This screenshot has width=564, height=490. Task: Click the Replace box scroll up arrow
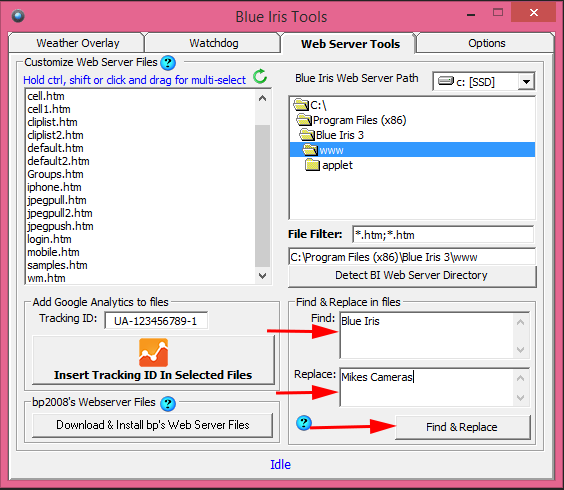point(520,378)
